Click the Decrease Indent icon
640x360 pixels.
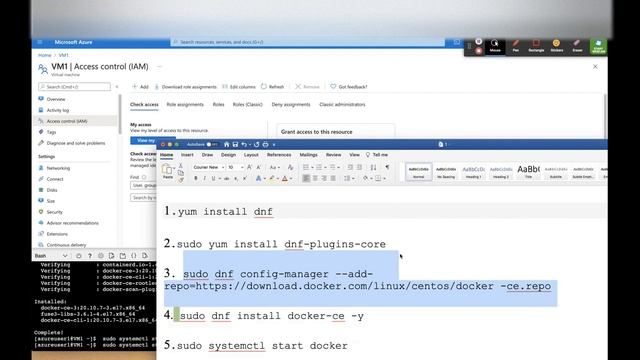tap(350, 167)
